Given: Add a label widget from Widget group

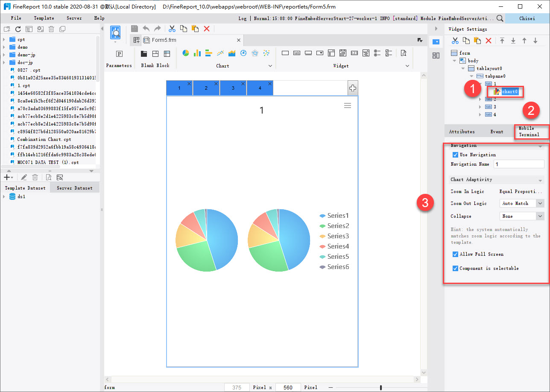Looking at the screenshot, I should coord(297,53).
